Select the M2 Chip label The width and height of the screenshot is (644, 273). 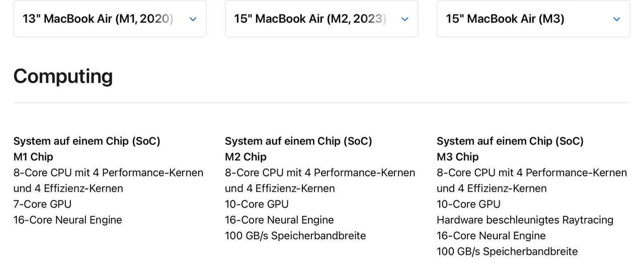[246, 157]
